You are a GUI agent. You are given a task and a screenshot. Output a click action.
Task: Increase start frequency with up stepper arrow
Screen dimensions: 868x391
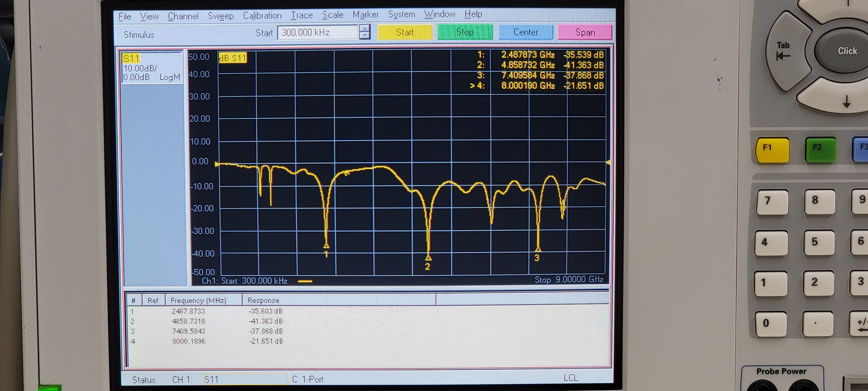tap(364, 29)
